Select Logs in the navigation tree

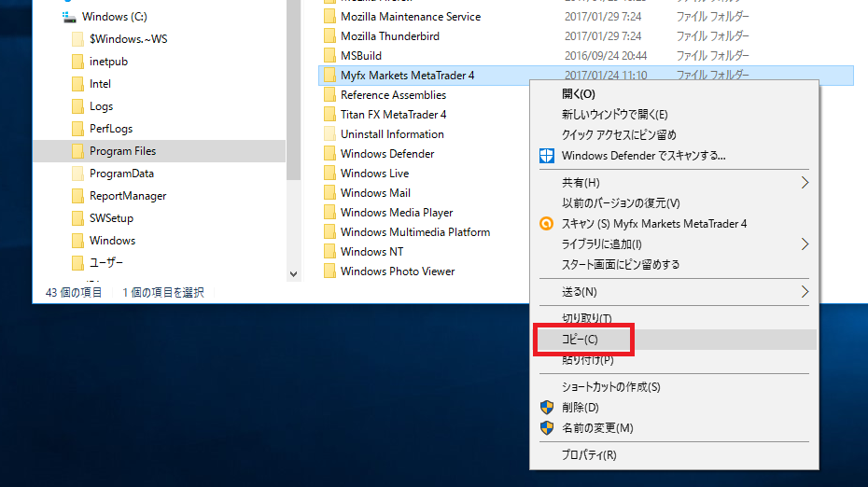[x=102, y=106]
